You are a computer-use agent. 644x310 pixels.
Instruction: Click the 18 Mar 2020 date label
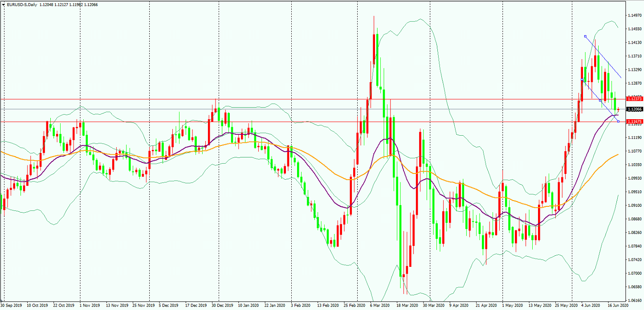[407, 306]
